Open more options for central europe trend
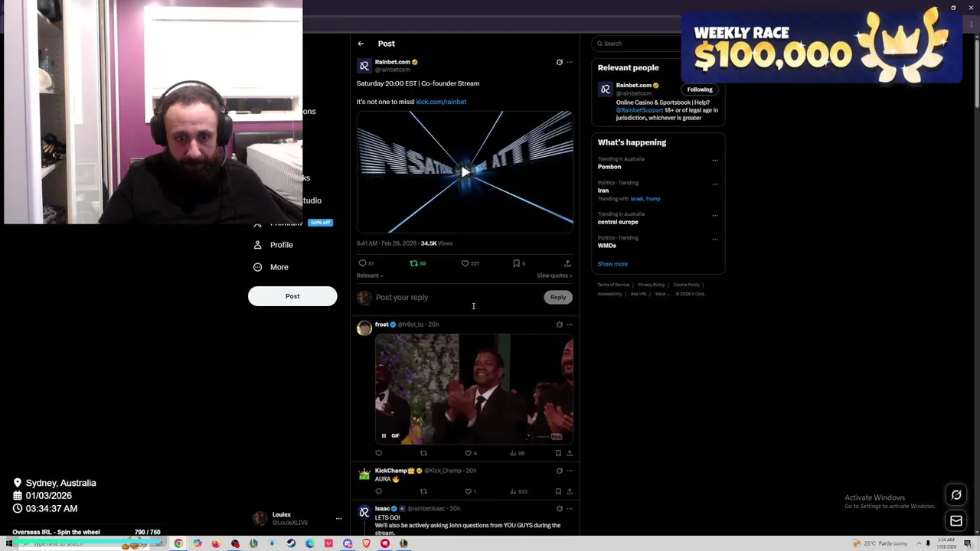 [x=714, y=216]
